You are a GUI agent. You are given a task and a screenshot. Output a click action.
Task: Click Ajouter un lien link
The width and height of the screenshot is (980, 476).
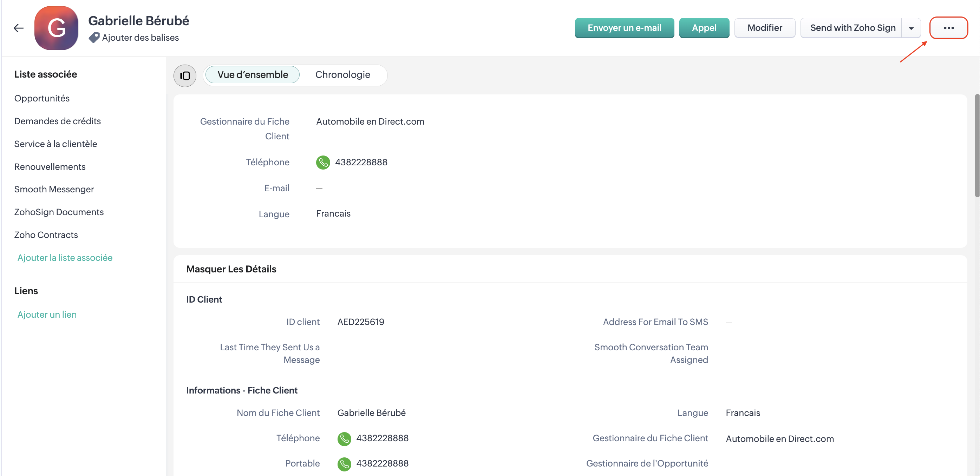pyautogui.click(x=47, y=315)
